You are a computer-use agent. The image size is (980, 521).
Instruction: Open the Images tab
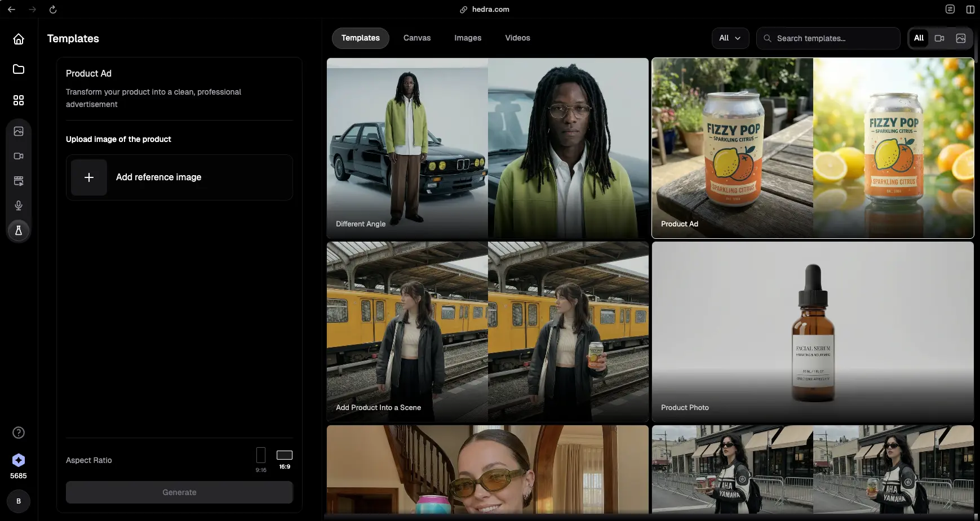point(468,38)
